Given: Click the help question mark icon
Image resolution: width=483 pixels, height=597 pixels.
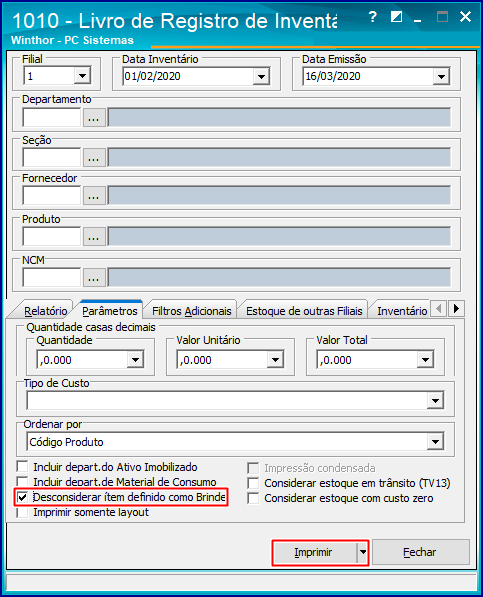Looking at the screenshot, I should tap(373, 17).
